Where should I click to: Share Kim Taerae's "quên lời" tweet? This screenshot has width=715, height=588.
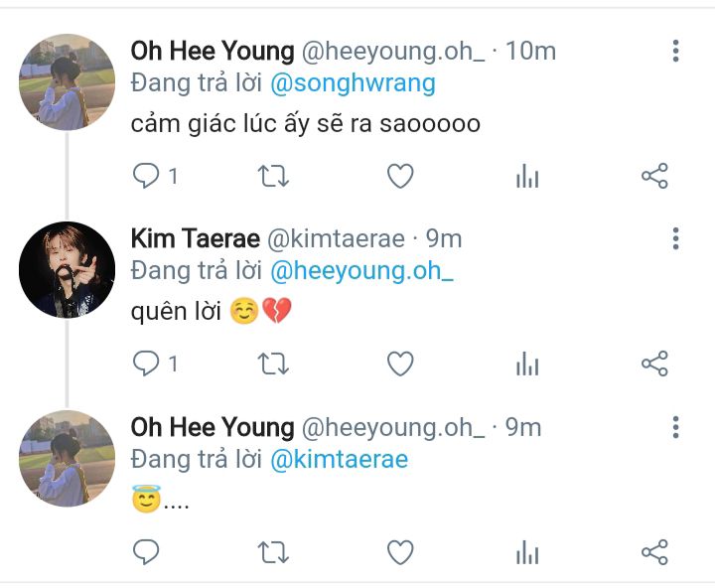point(654,365)
